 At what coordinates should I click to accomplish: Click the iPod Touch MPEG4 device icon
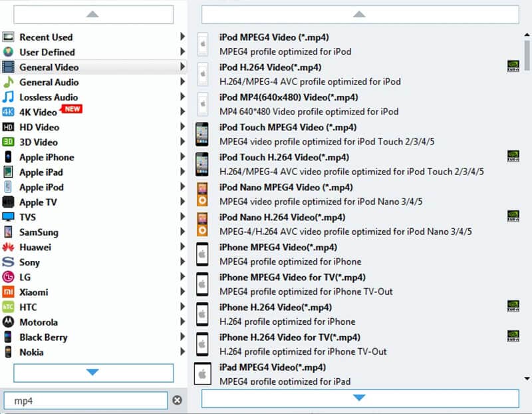point(201,134)
